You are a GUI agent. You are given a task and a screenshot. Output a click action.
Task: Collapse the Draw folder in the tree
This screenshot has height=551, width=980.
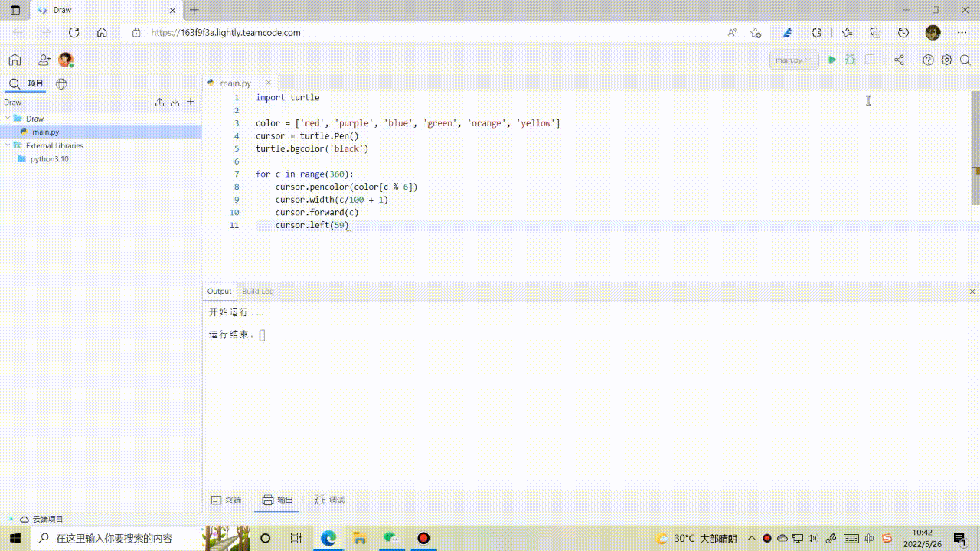point(8,118)
